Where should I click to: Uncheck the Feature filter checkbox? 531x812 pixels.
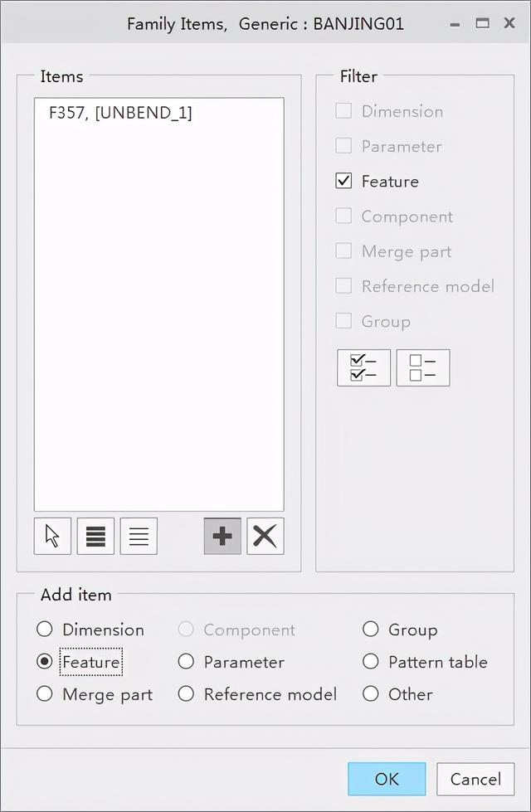coord(343,181)
